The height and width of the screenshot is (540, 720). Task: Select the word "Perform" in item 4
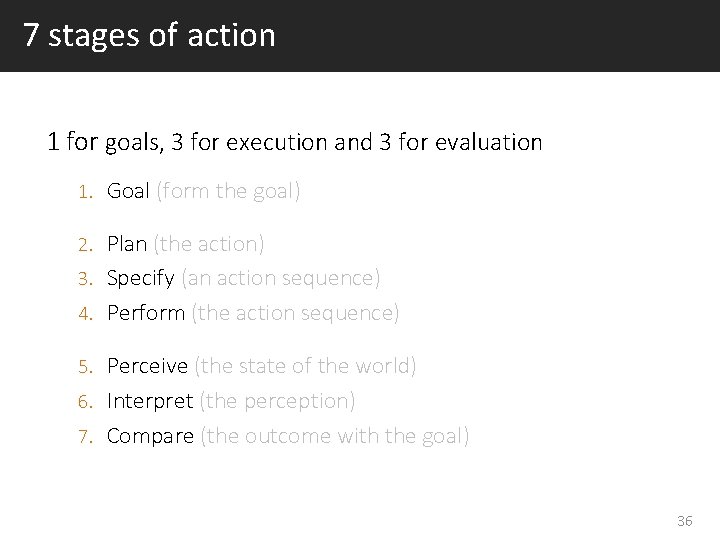click(146, 313)
